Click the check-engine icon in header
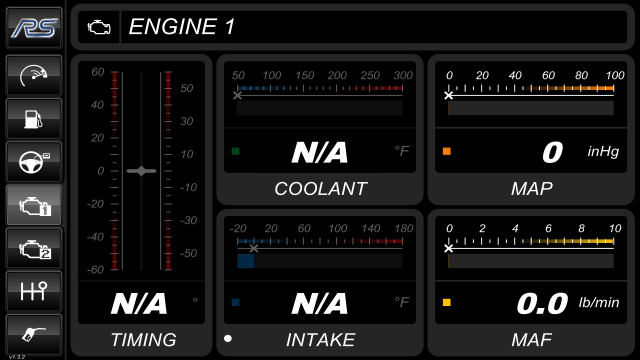The image size is (640, 360). 99,27
